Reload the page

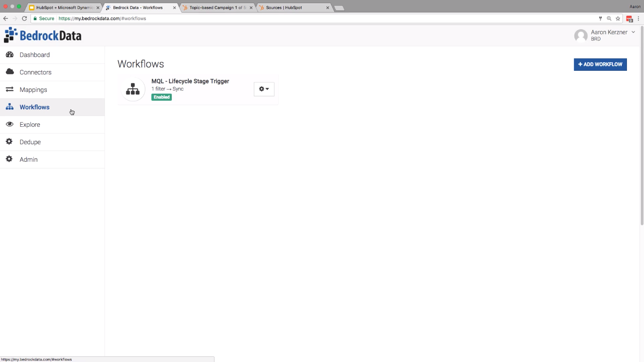coord(24,18)
